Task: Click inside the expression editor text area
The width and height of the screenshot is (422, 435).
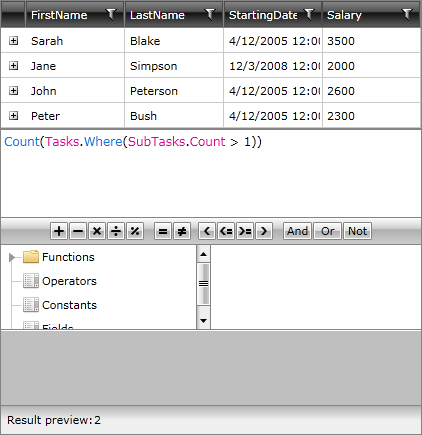Action: click(x=211, y=173)
